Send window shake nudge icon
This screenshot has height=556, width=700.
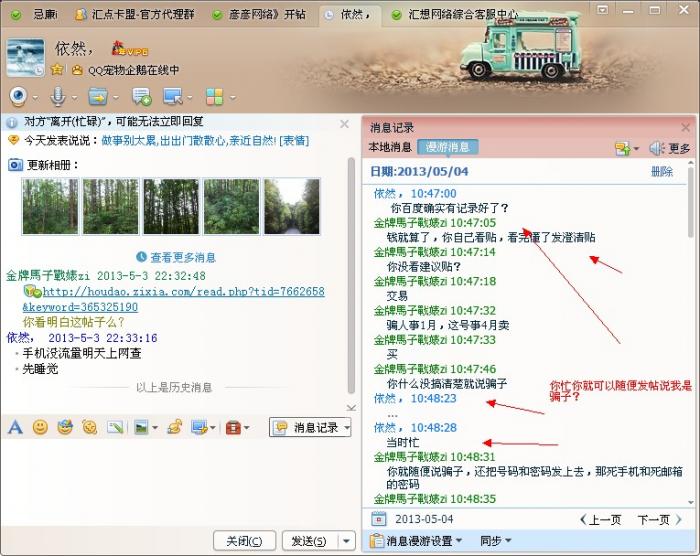[89, 427]
